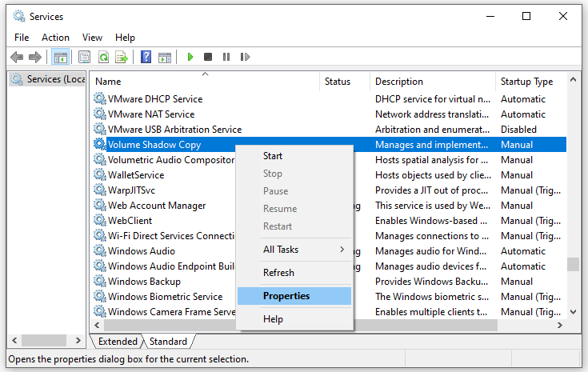Image resolution: width=588 pixels, height=372 pixels.
Task: Switch to the Extended tab
Action: pos(118,342)
